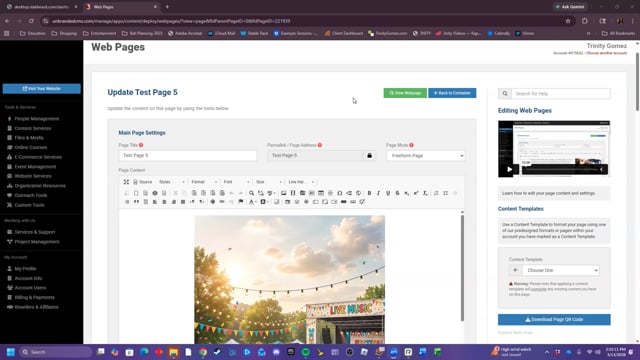Viewport: 640px width, 360px height.
Task: Toggle bold formatting in the editor
Action: (x=369, y=193)
